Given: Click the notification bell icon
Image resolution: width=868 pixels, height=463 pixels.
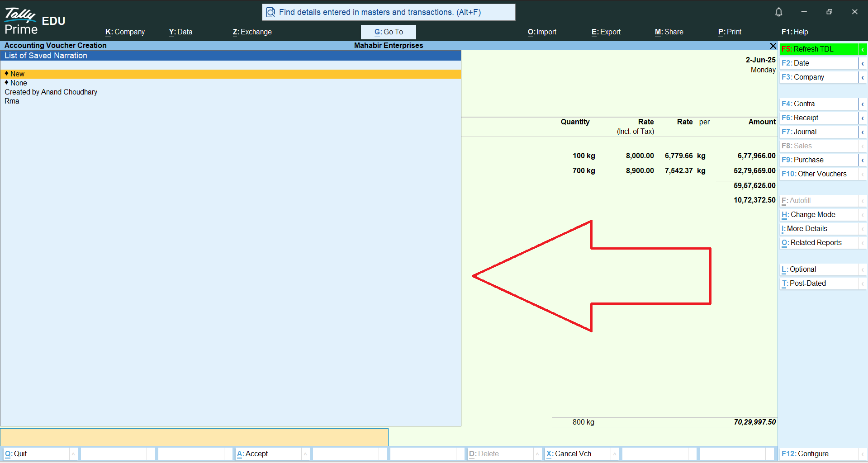Looking at the screenshot, I should (x=778, y=12).
